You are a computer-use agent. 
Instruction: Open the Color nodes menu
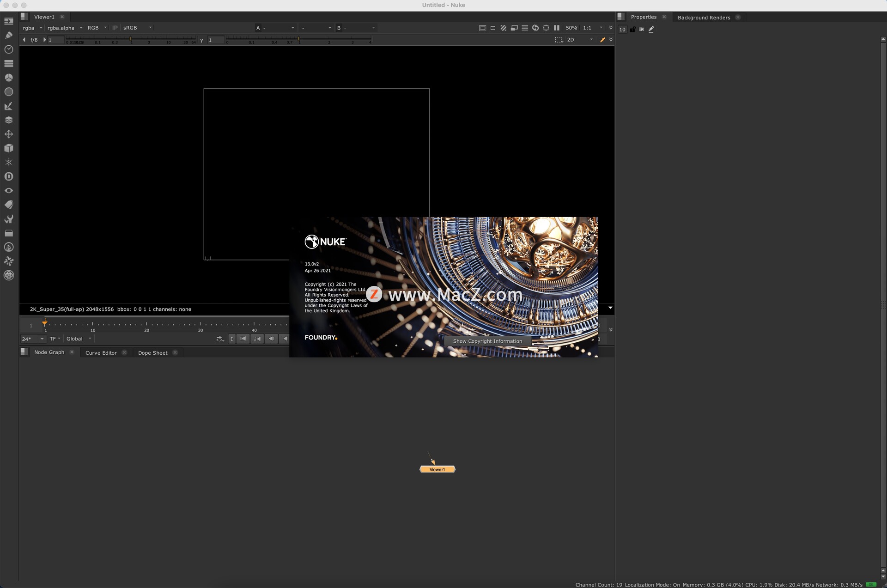9,78
